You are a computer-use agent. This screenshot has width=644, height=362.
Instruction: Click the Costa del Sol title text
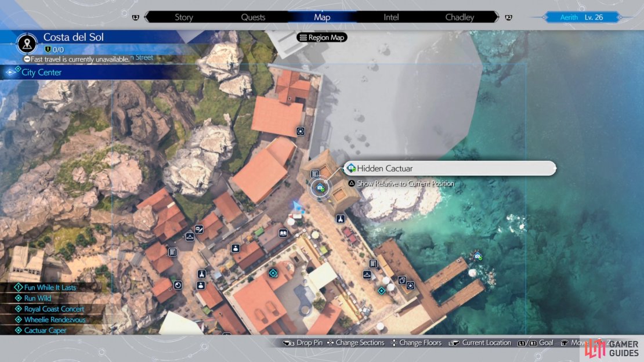pyautogui.click(x=74, y=37)
